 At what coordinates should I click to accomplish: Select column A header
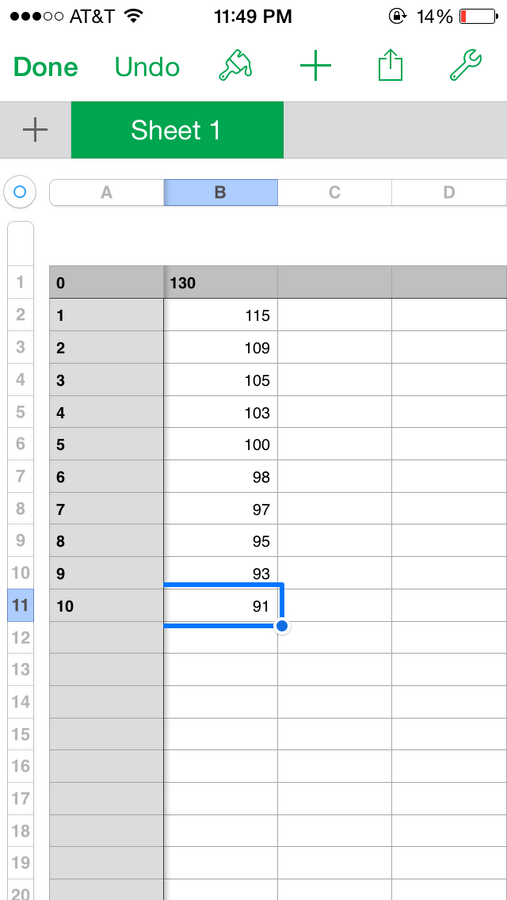(x=106, y=192)
